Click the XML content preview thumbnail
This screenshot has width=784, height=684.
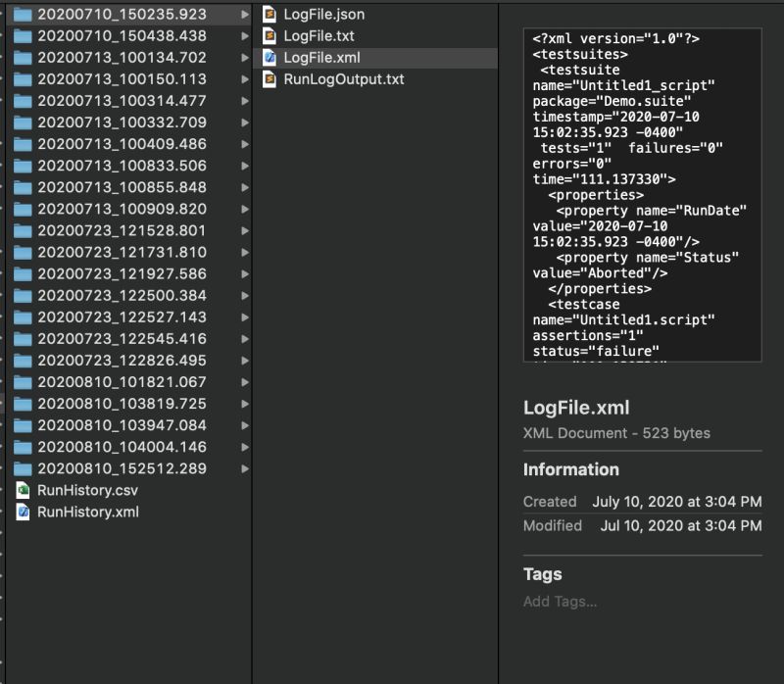tap(643, 196)
